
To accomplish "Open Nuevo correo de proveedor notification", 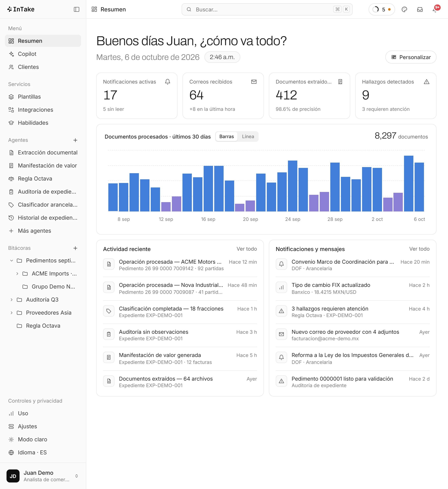I will [x=352, y=335].
